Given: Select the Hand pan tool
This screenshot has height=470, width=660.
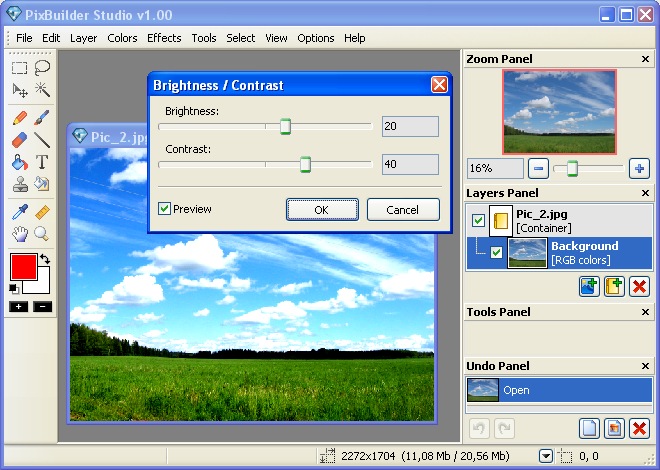Looking at the screenshot, I should pos(19,234).
